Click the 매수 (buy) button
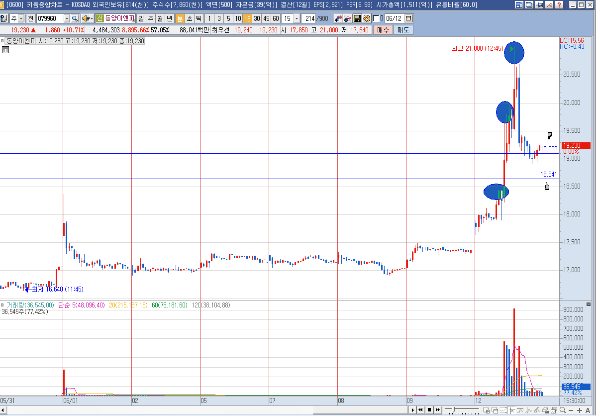Screen dimensions: 600x418 click(383, 29)
